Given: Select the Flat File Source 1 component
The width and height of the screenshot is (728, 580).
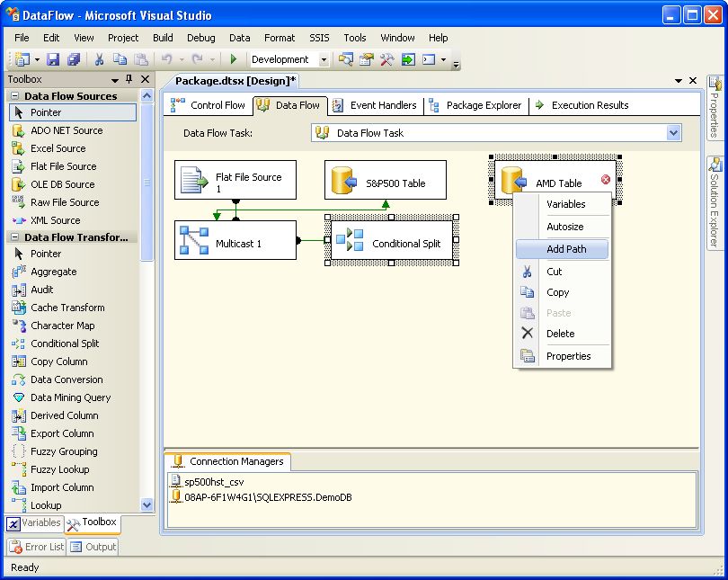Looking at the screenshot, I should pos(235,180).
